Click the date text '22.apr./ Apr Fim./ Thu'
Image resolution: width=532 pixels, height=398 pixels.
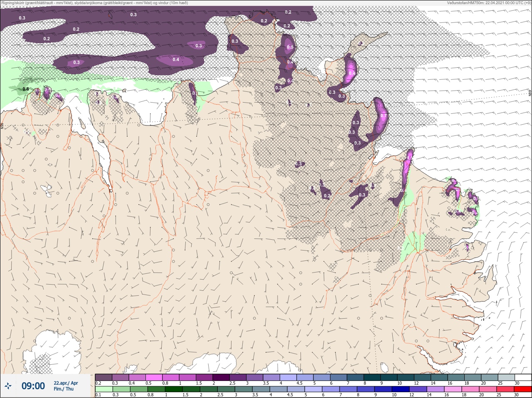coord(66,386)
